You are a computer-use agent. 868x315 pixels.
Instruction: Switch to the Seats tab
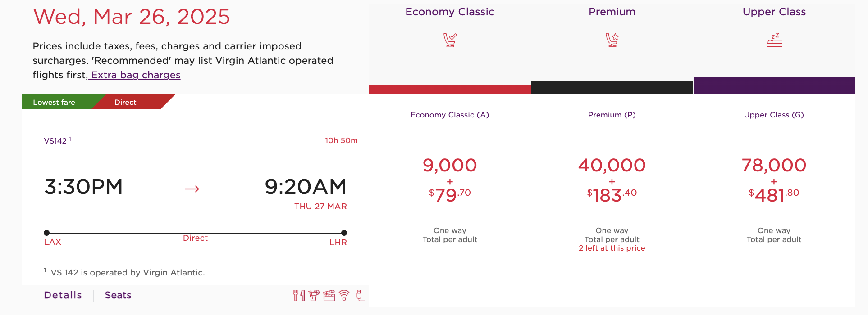[x=118, y=295]
